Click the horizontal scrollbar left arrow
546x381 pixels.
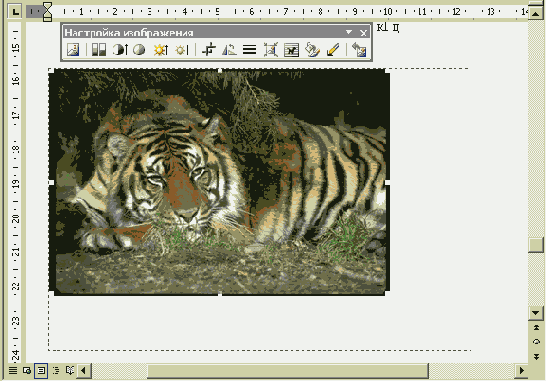point(84,371)
